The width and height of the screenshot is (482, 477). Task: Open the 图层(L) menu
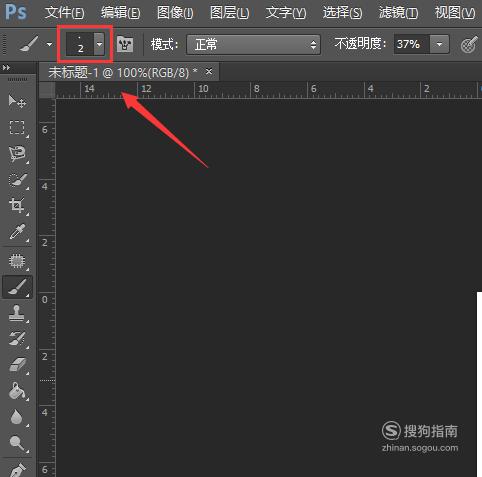[x=230, y=13]
